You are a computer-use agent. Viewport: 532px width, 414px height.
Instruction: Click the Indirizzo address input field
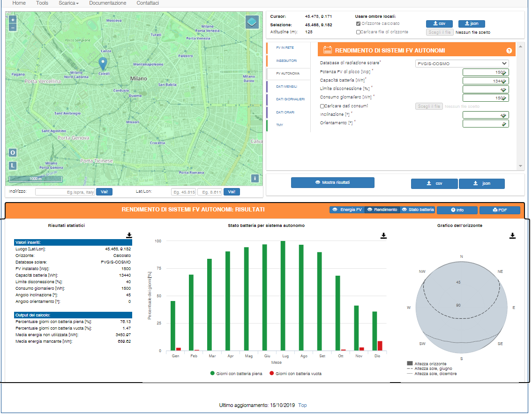pos(65,192)
